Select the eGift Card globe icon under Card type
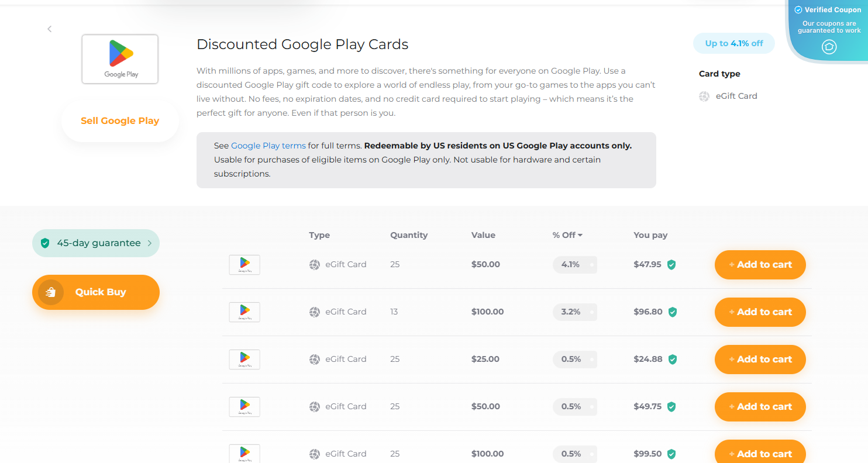 [x=704, y=96]
